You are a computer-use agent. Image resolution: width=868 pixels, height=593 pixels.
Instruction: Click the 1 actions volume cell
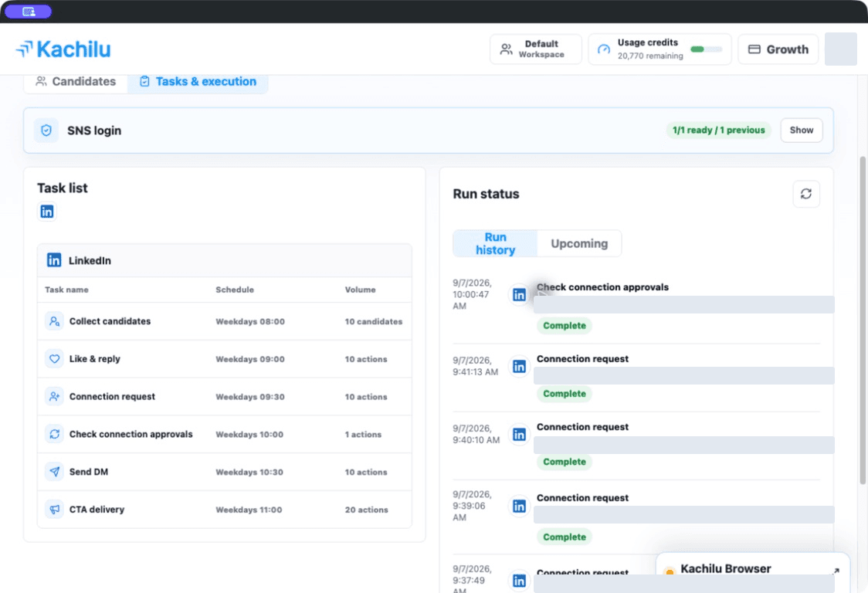click(363, 435)
